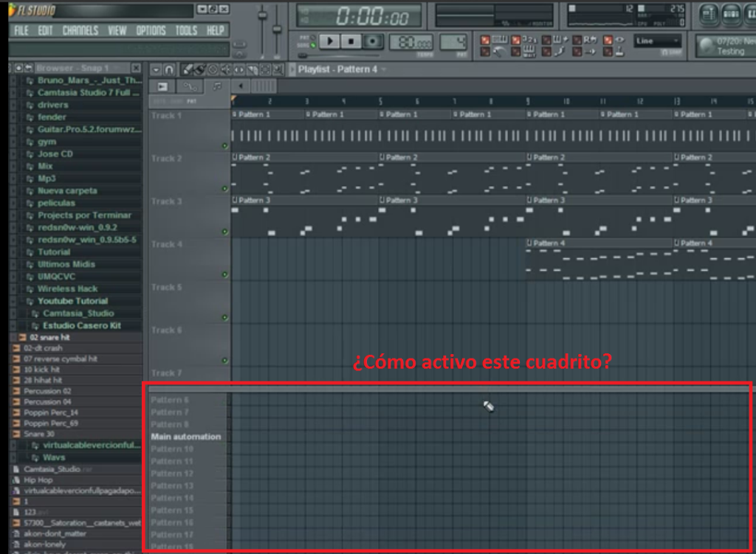Stop playback

tap(351, 41)
